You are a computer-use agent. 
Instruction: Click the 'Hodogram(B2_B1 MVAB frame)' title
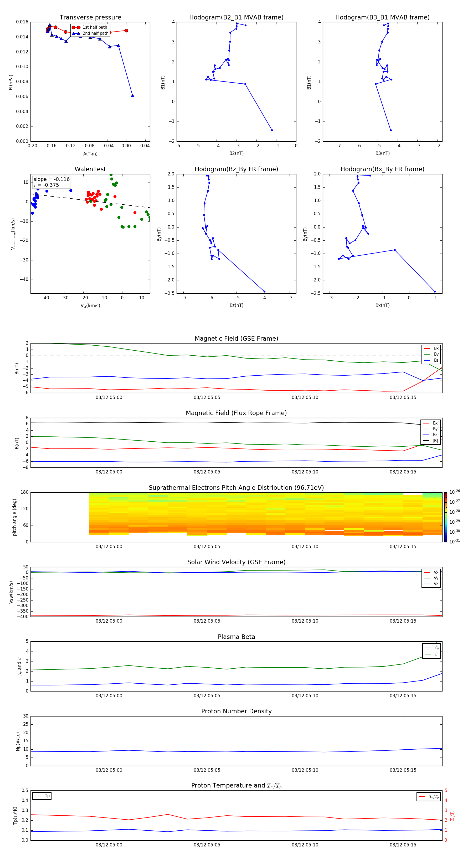(236, 18)
